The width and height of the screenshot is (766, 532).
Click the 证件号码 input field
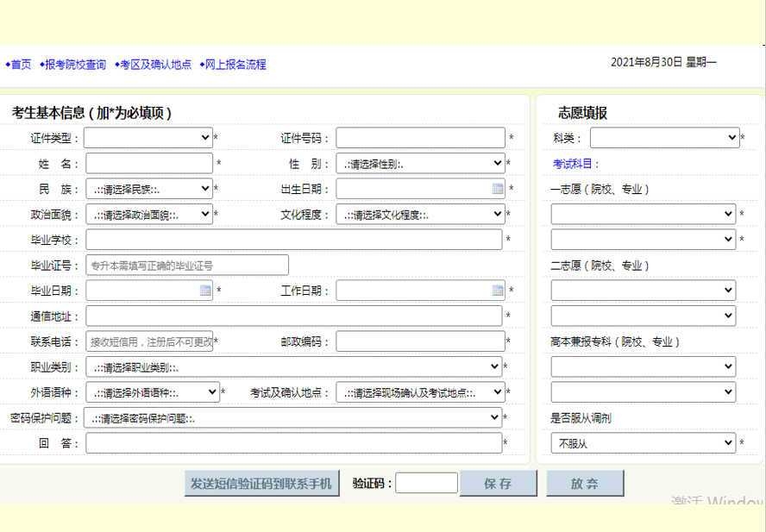[420, 138]
